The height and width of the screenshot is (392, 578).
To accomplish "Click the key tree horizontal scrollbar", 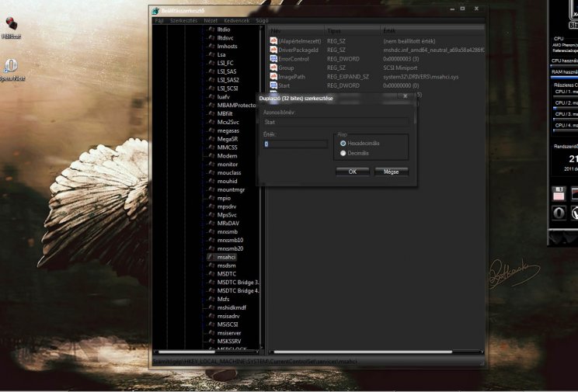I will point(207,352).
